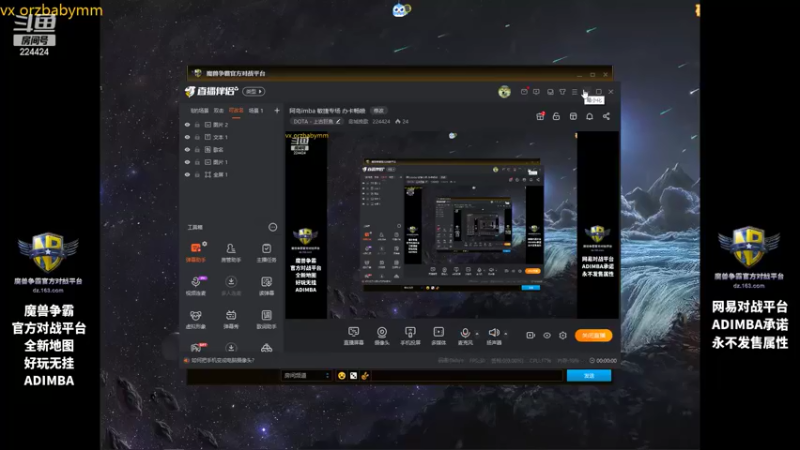Add a multimedia source (多媒体)
800x450 pixels.
coord(439,336)
